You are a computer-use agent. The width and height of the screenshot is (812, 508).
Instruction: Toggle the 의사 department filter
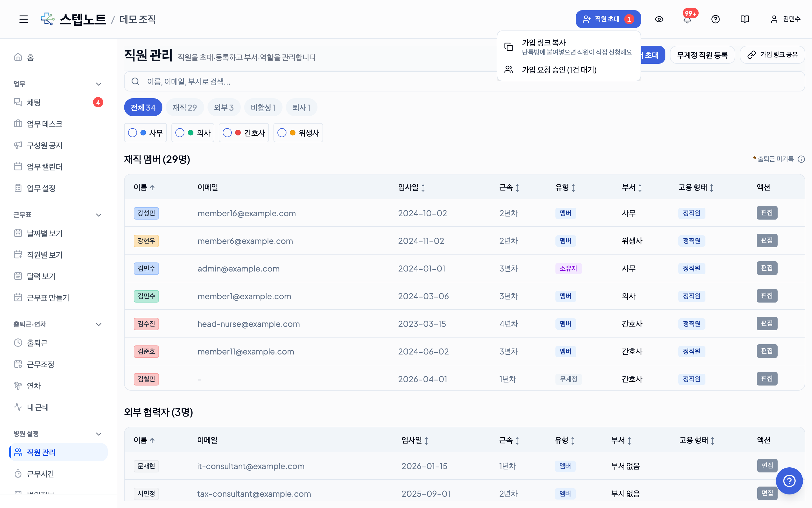tap(193, 133)
